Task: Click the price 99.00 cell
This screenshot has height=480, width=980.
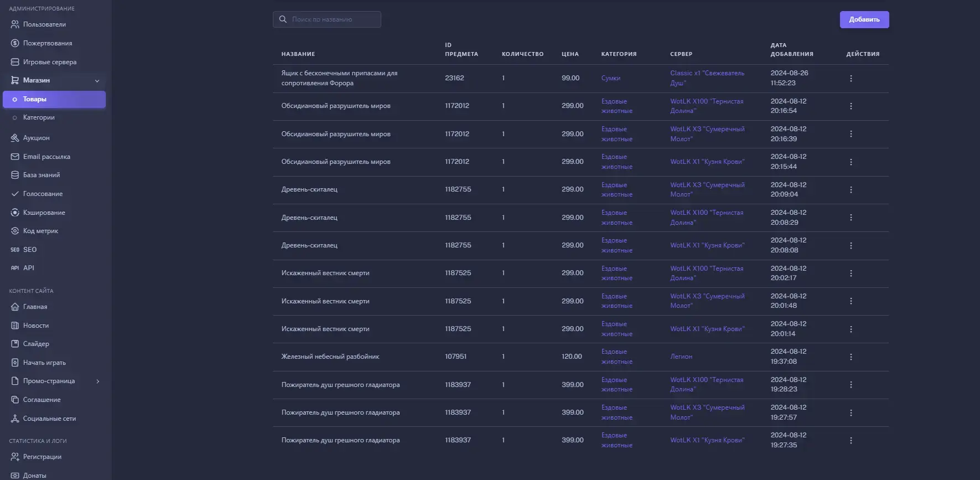Action: pyautogui.click(x=571, y=78)
